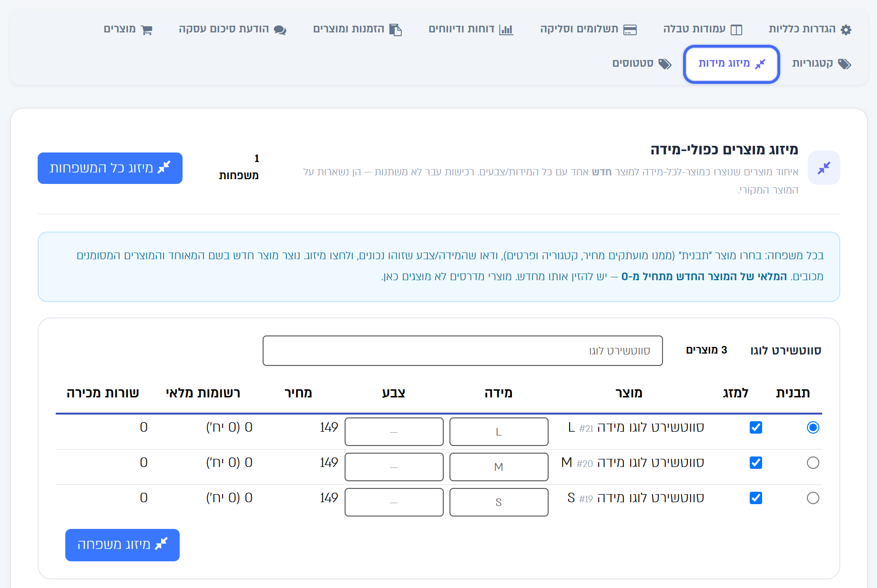Open payments credit card icon
Viewport: 877px width, 588px height.
pos(630,30)
